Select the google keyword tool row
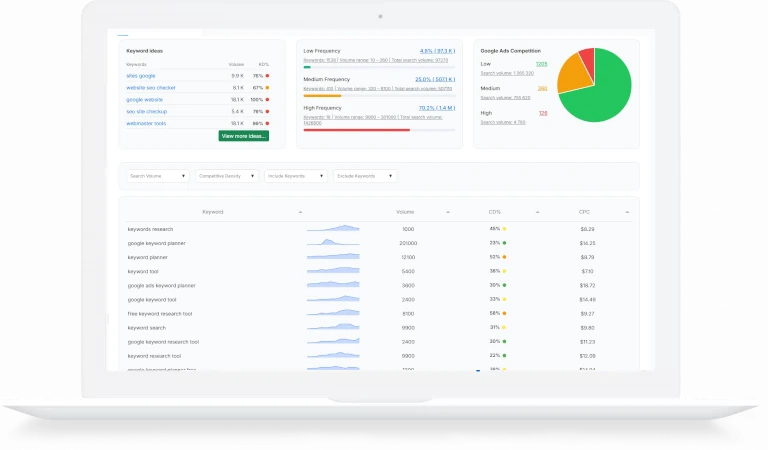The image size is (768, 450). (379, 300)
